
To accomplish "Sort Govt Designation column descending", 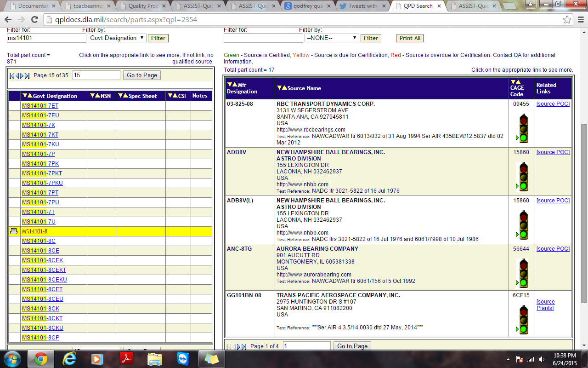I will pyautogui.click(x=24, y=96).
